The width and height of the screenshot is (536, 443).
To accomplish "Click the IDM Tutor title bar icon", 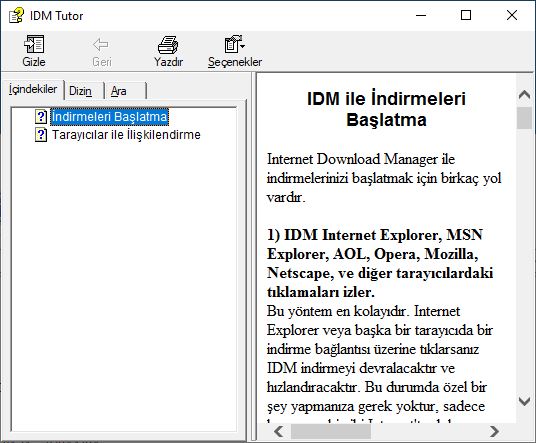I will (x=16, y=15).
